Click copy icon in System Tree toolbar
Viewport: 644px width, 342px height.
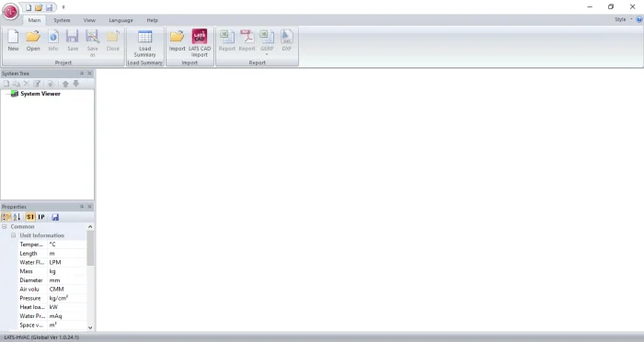pyautogui.click(x=17, y=84)
